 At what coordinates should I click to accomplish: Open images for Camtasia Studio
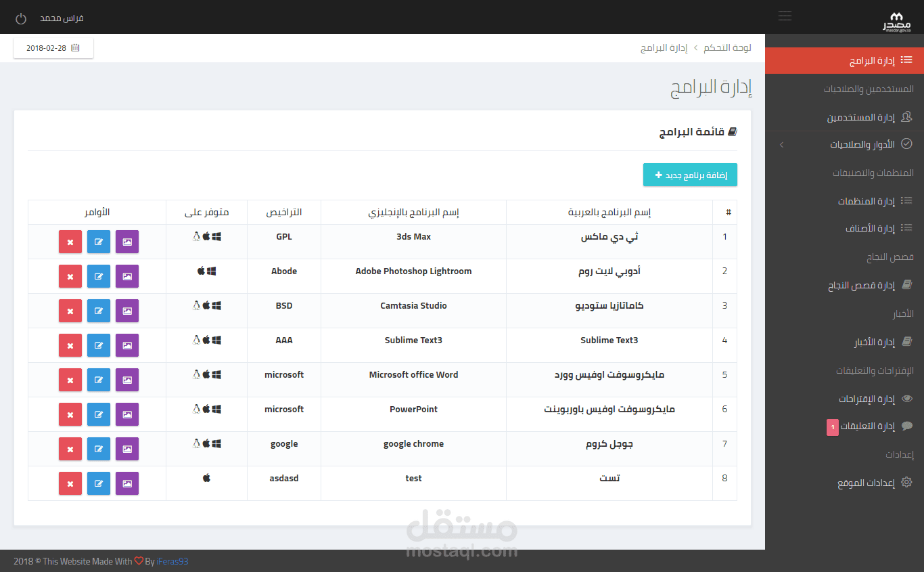127,311
